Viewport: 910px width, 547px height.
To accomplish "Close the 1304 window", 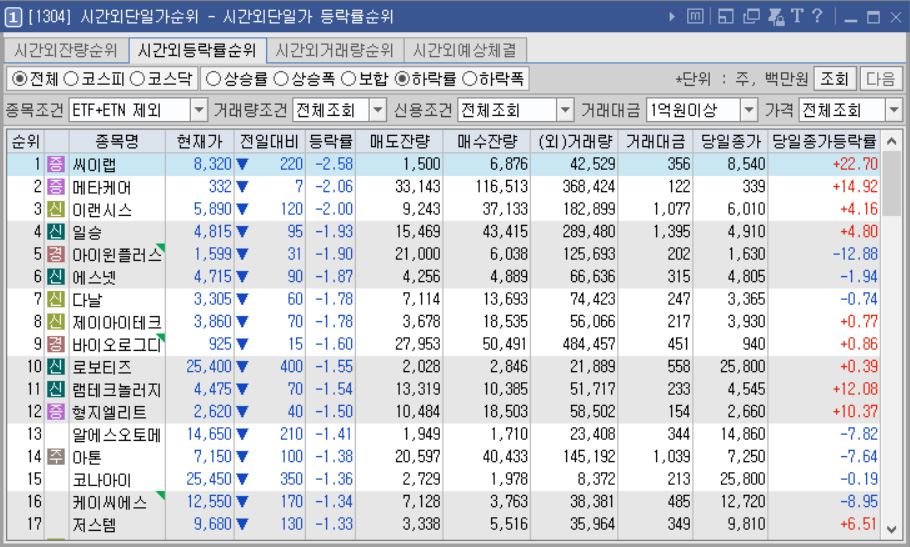I will tap(895, 17).
